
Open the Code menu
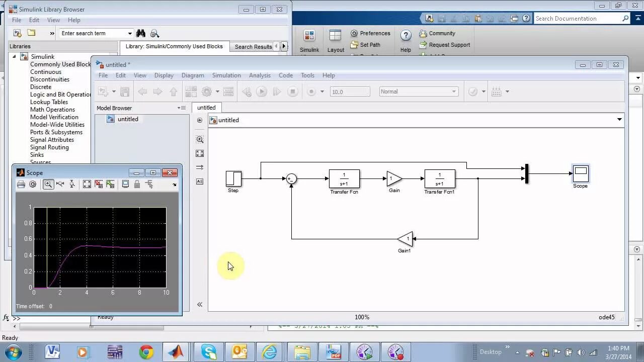(286, 75)
